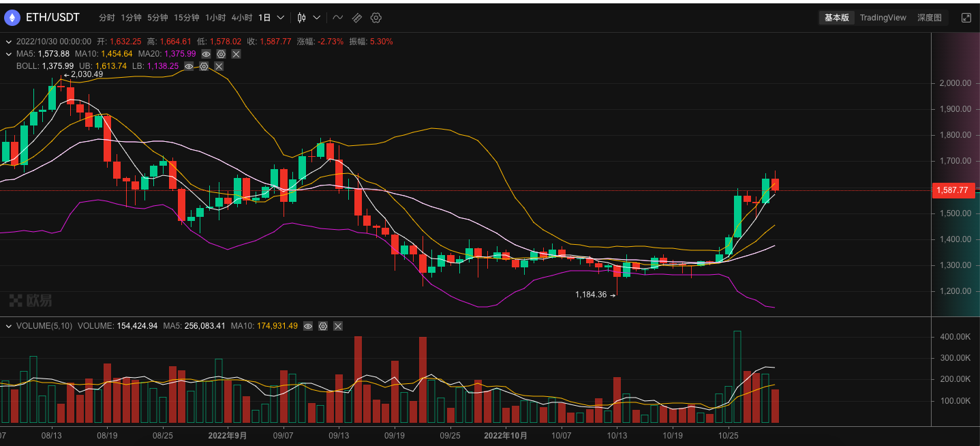This screenshot has width=980, height=446.
Task: Expand the time interval dropdown next to 1日
Action: [280, 18]
